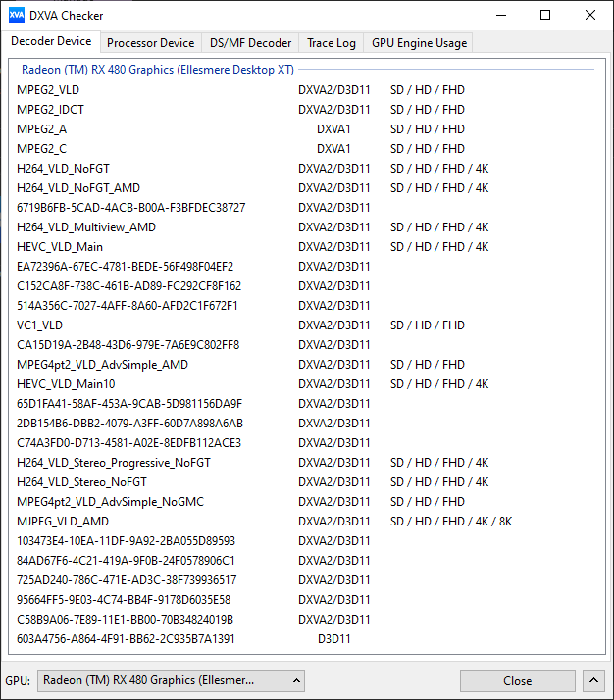
Task: Select the VC1_VLD row
Action: tap(306, 325)
